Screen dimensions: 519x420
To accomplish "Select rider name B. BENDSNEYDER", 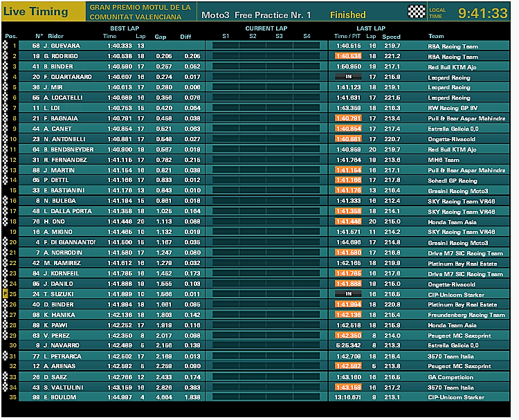I will (69, 149).
